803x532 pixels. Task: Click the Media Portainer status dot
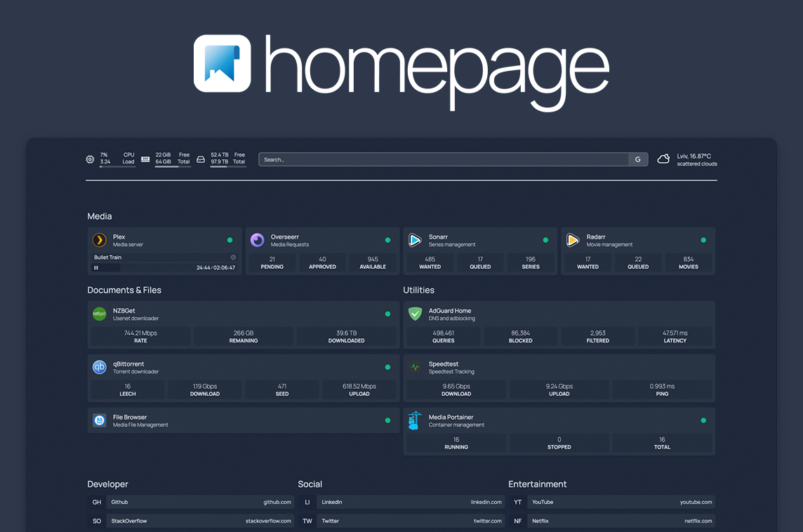tap(703, 420)
